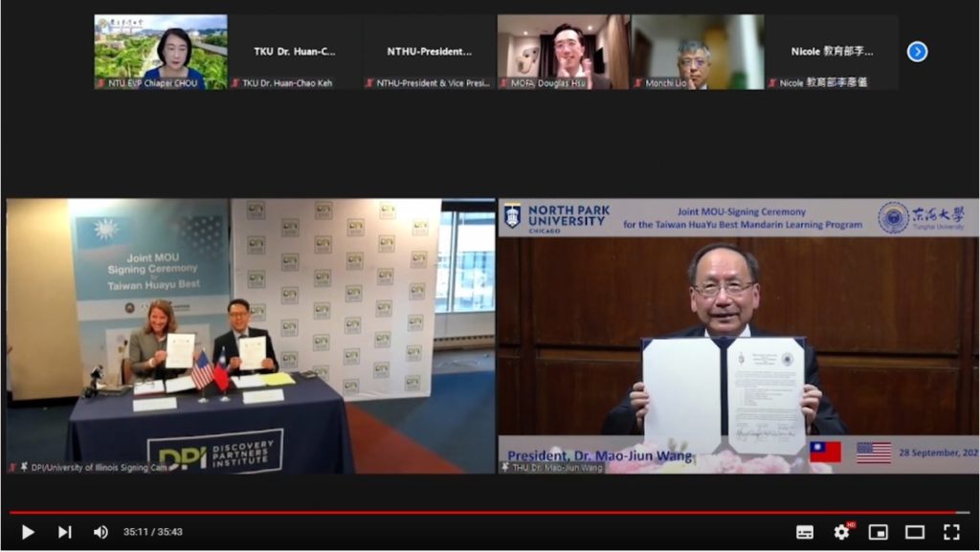Mute the video volume
Screen dimensions: 980x552
(x=100, y=532)
